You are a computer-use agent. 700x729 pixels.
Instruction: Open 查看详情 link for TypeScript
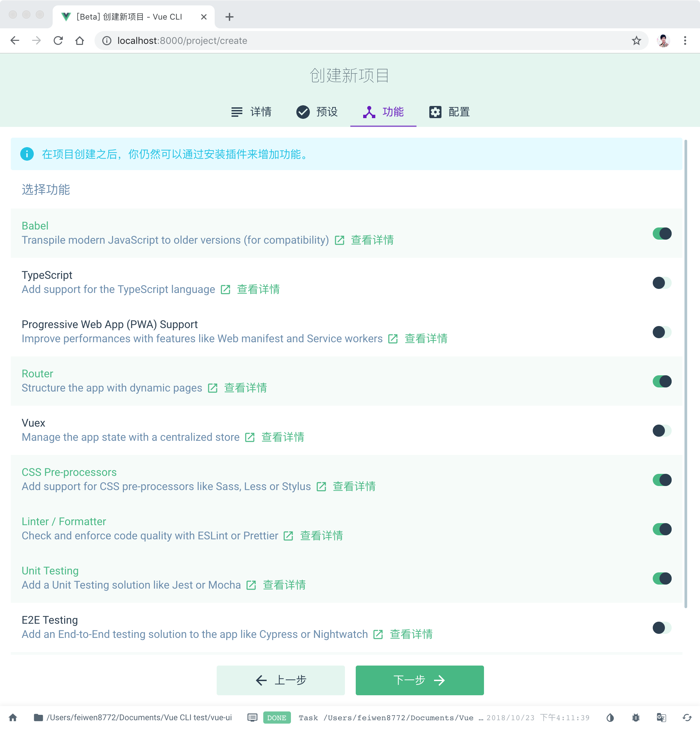pos(259,289)
